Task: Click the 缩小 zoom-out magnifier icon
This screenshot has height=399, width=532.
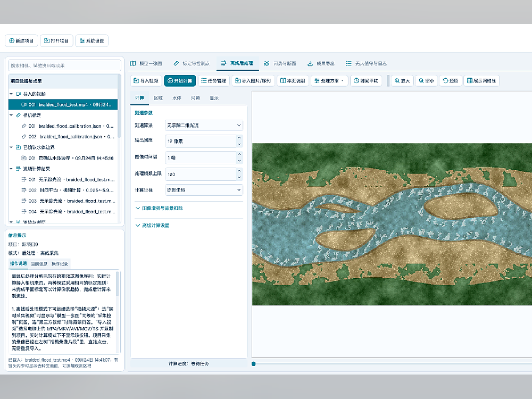Action: click(x=427, y=81)
